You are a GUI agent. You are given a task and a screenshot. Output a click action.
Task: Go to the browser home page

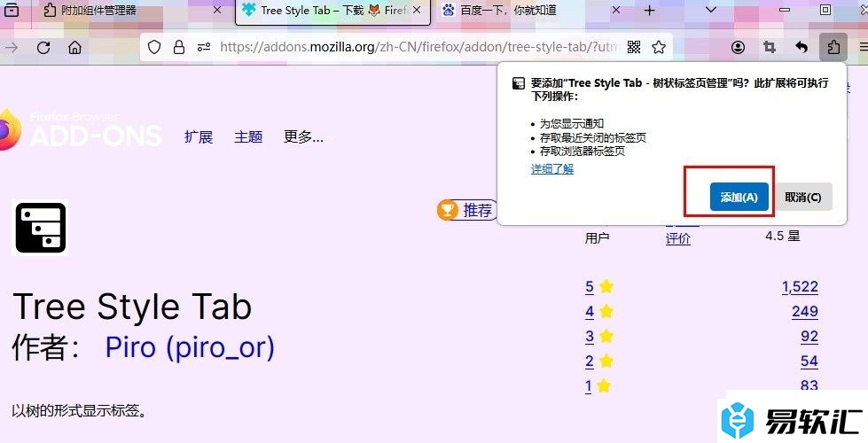point(74,48)
